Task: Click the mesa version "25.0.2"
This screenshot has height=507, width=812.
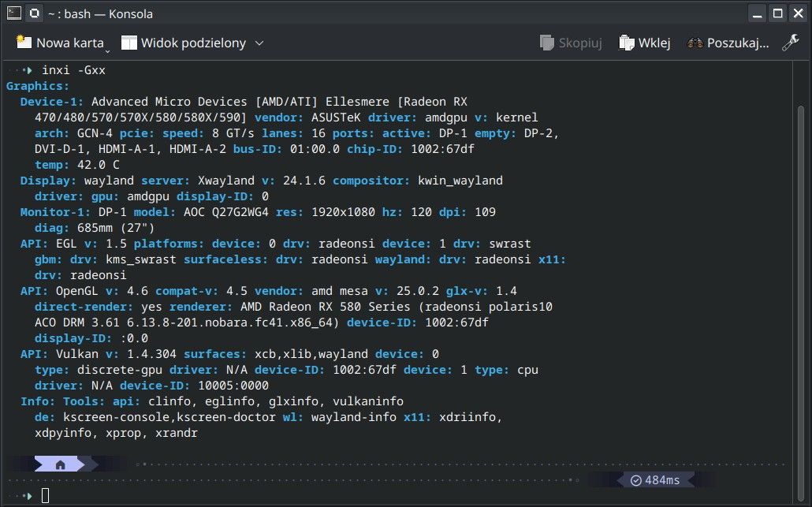Action: coord(418,291)
